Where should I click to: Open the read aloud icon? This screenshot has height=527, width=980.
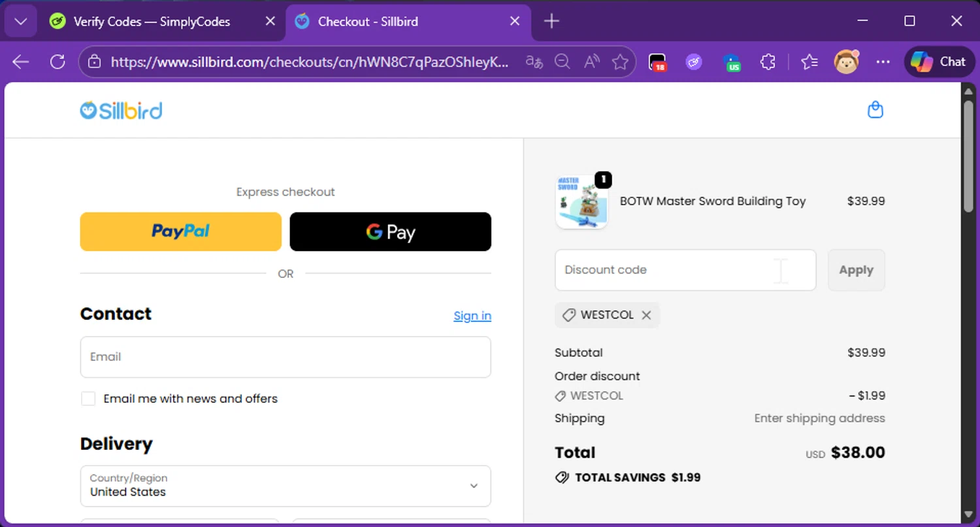click(592, 62)
